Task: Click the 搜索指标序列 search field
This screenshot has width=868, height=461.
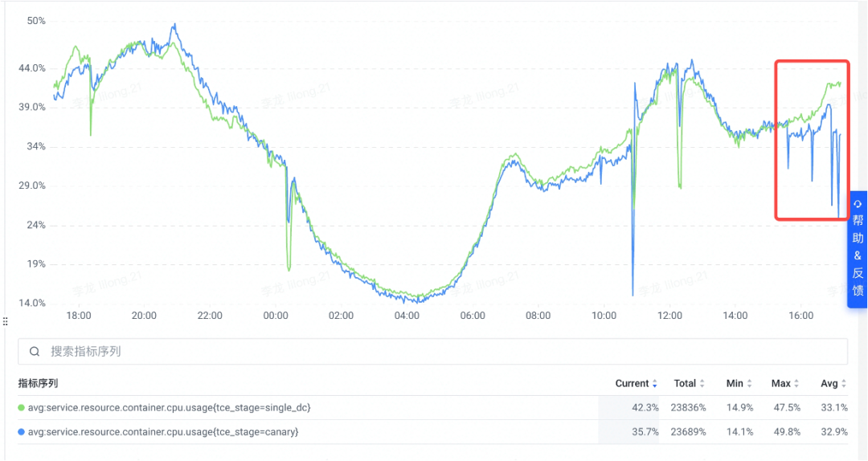Action: [432, 352]
